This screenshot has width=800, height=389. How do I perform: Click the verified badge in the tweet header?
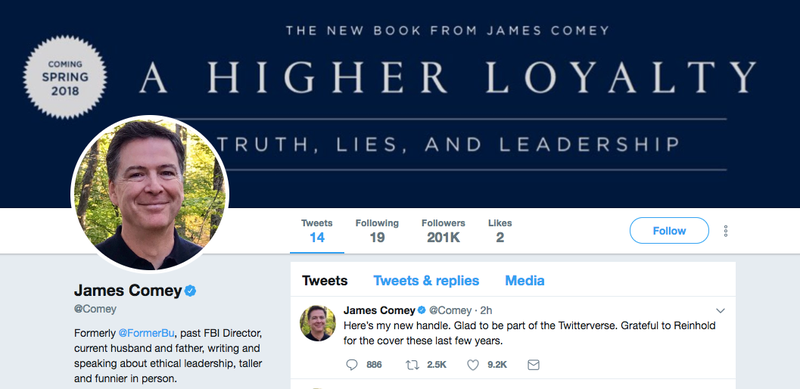tap(421, 310)
